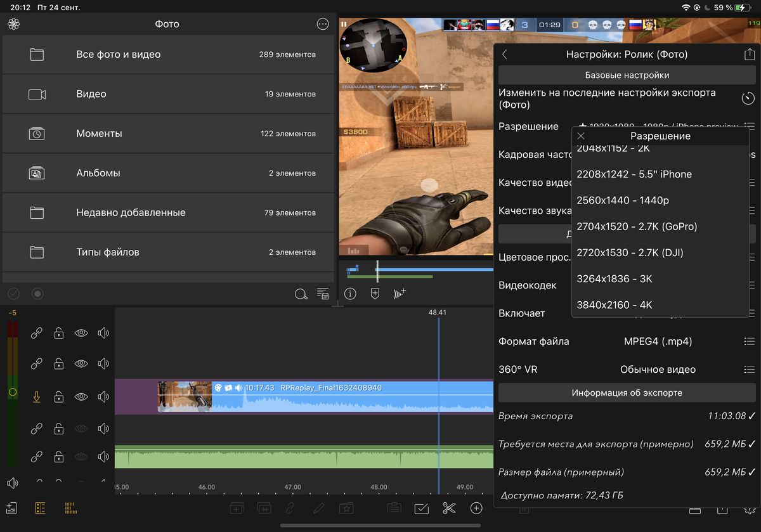Open the 360° VR options list icon
Screen dimensions: 761x532
pos(749,369)
